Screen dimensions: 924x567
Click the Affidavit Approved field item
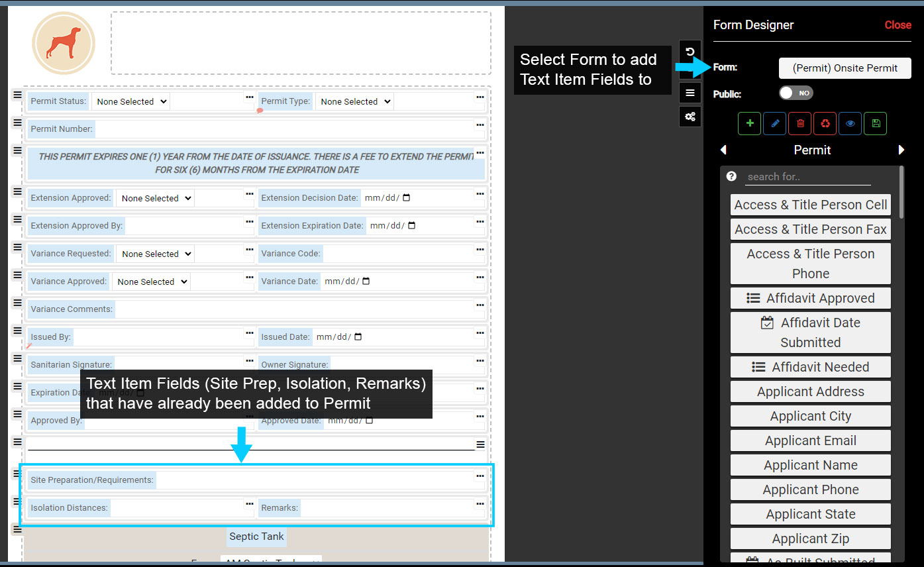coord(810,298)
